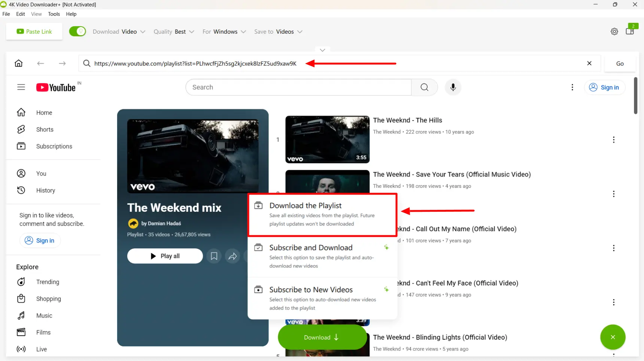Open YouTube hamburger guide menu

pyautogui.click(x=21, y=87)
